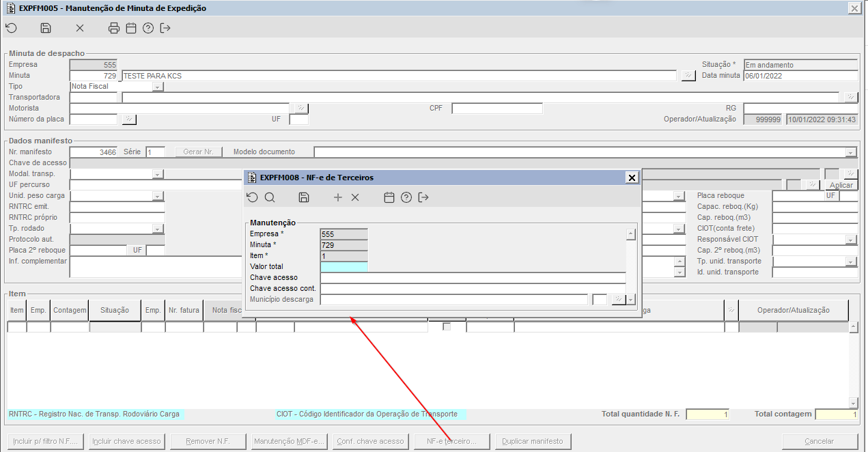
Task: Click the CIOT(conta frete) input field
Action: pyautogui.click(x=815, y=229)
